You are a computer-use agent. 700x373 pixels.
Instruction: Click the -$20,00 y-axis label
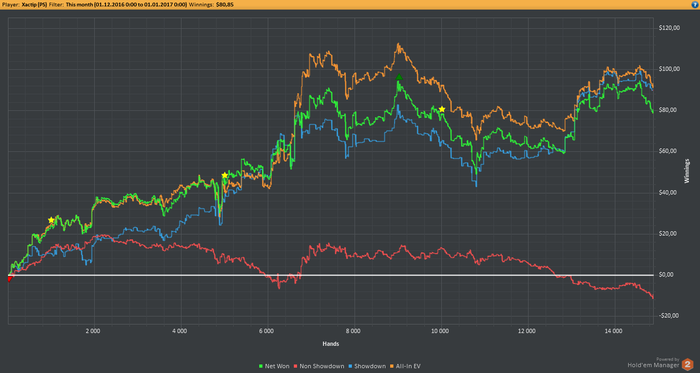[669, 316]
